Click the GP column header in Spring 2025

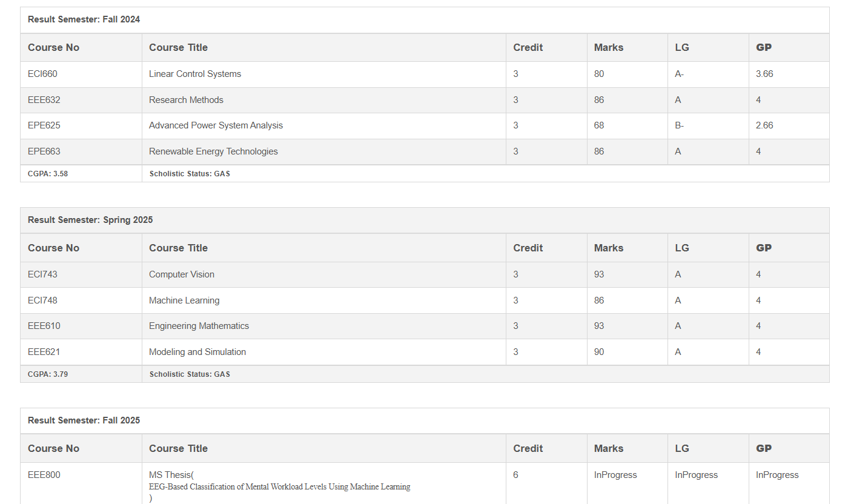tap(764, 248)
